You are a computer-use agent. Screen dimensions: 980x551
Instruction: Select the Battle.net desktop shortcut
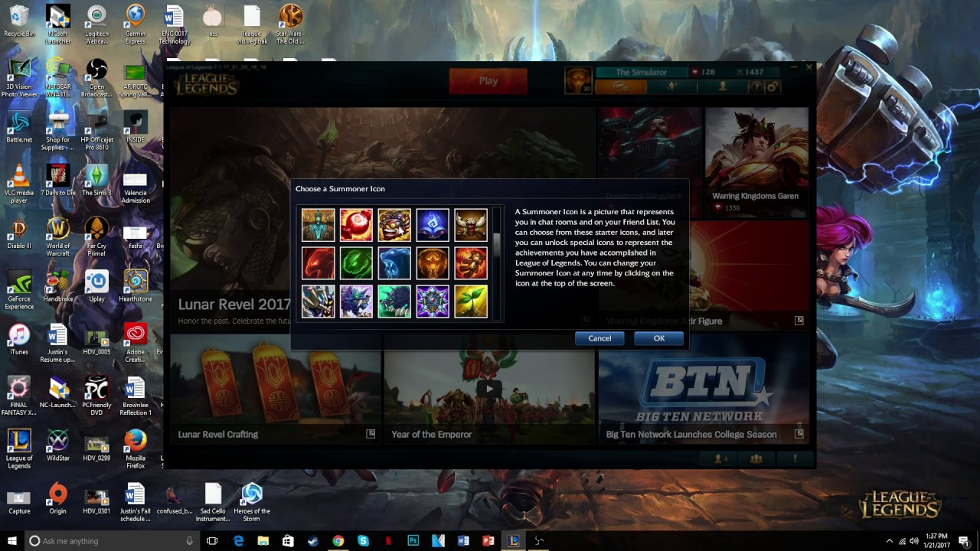tap(19, 128)
